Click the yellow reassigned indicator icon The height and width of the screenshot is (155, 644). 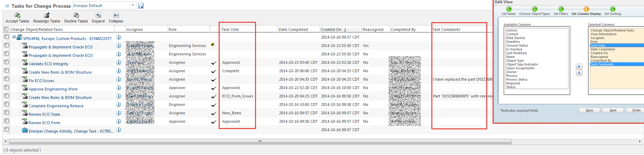tap(213, 45)
